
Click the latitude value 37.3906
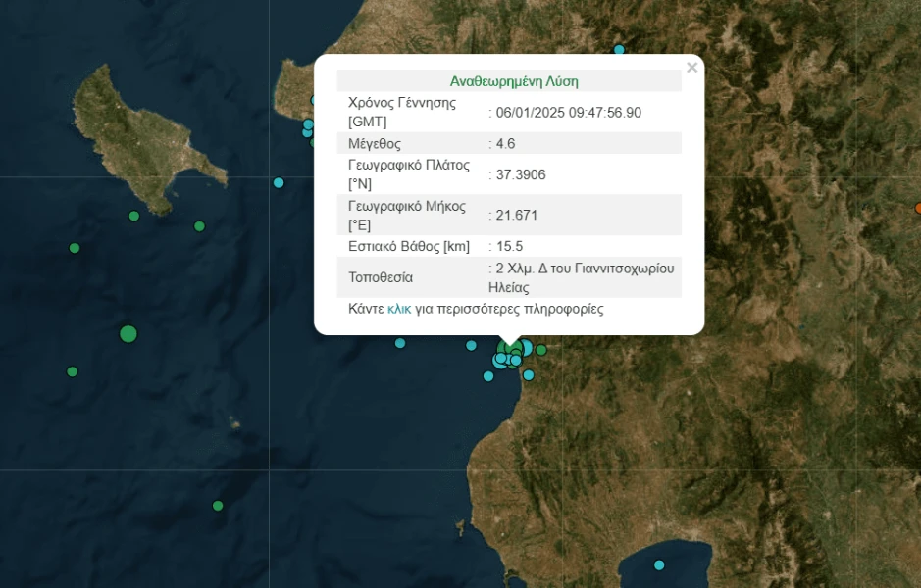pos(521,174)
